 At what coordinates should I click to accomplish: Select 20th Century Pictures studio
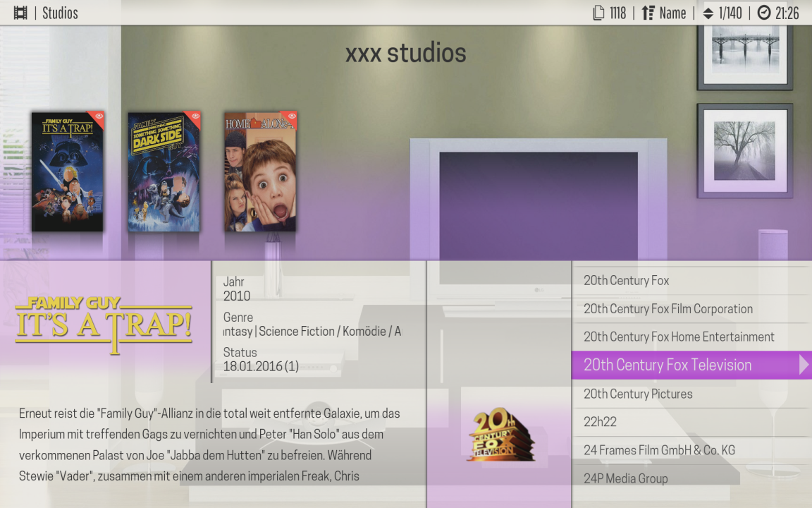click(691, 394)
